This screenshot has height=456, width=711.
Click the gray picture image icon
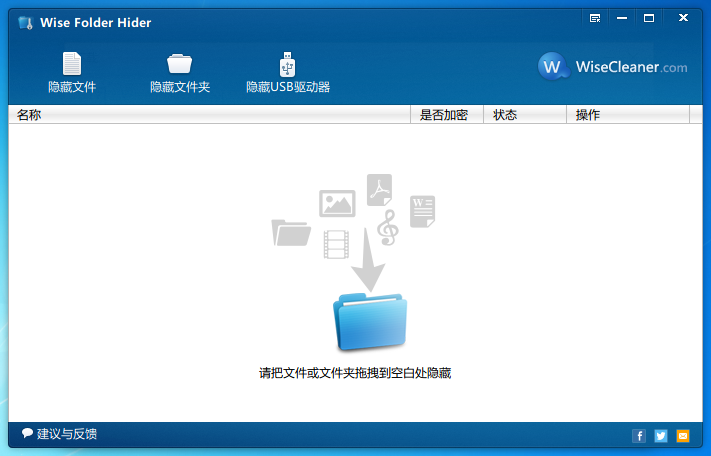[337, 203]
